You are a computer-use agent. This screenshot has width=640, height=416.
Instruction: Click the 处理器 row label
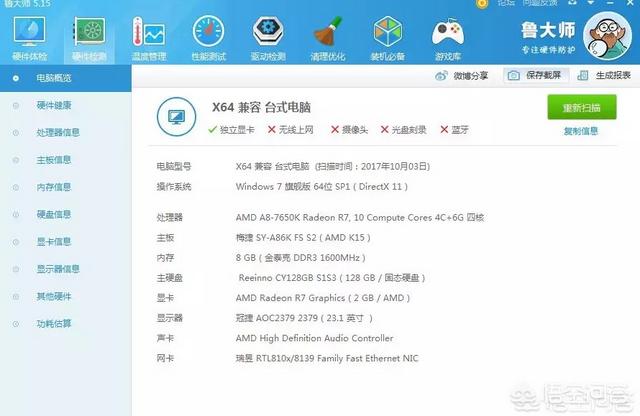pos(170,218)
